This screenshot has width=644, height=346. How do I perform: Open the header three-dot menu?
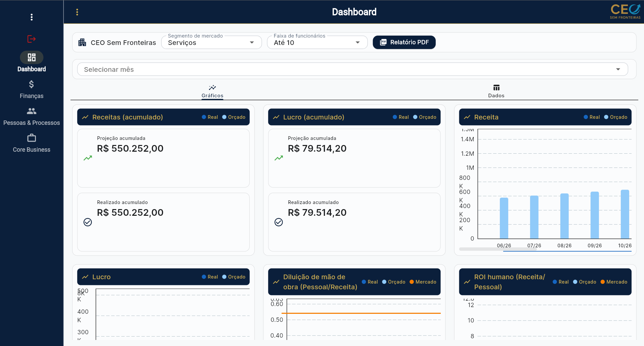point(77,12)
